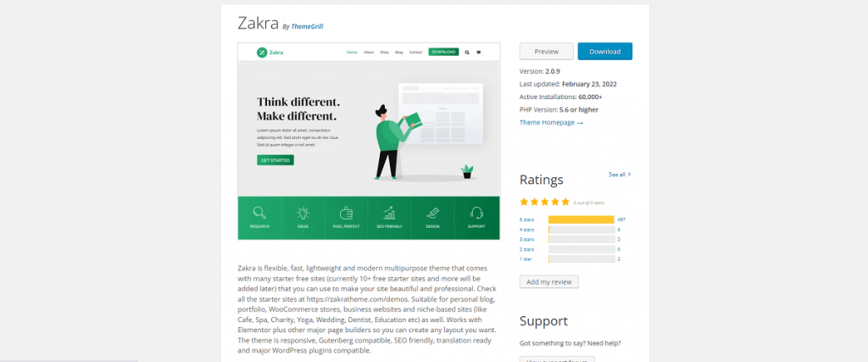Click the Design pencil icon in green banner
The image size is (868, 362).
click(x=433, y=213)
